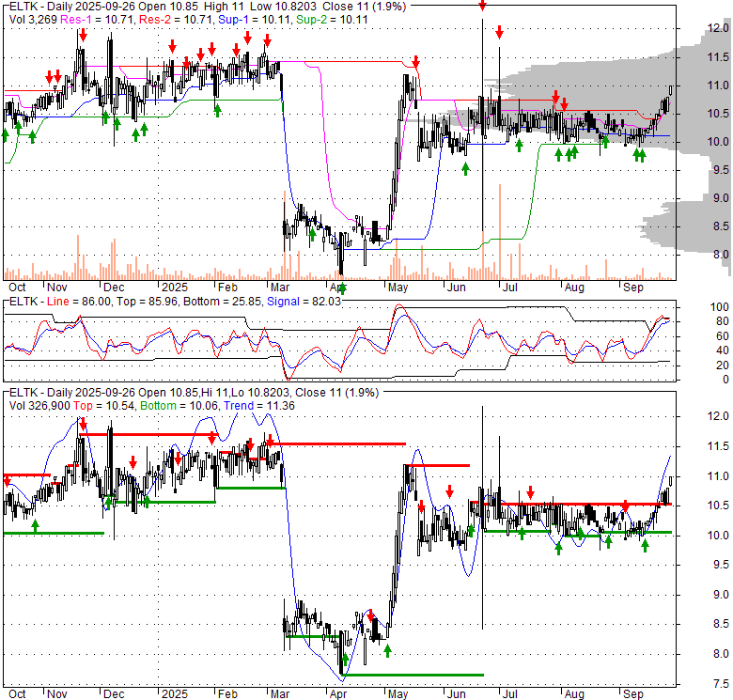
Task: Click the green buy arrow below April on top chart axis
Action: [x=343, y=288]
